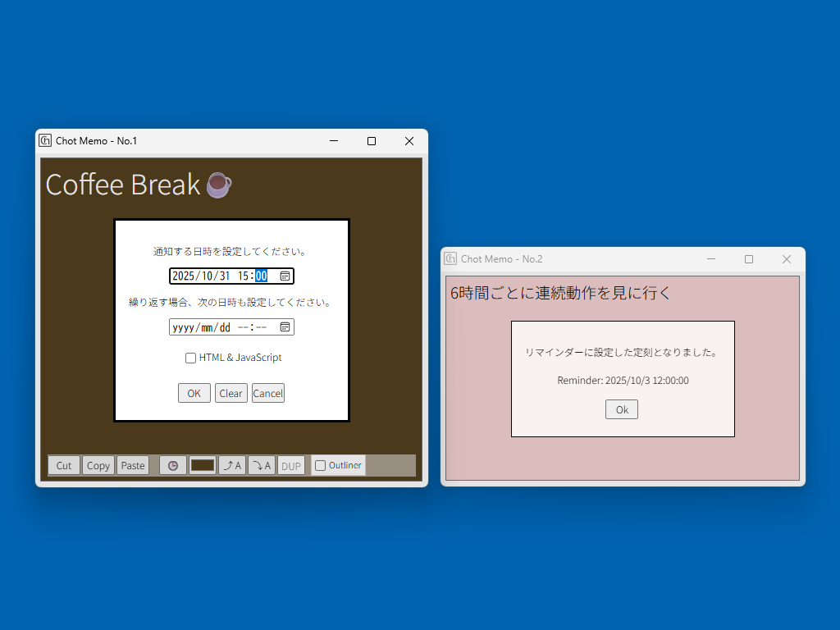The image size is (840, 630).
Task: Click the increase font size button
Action: (233, 466)
